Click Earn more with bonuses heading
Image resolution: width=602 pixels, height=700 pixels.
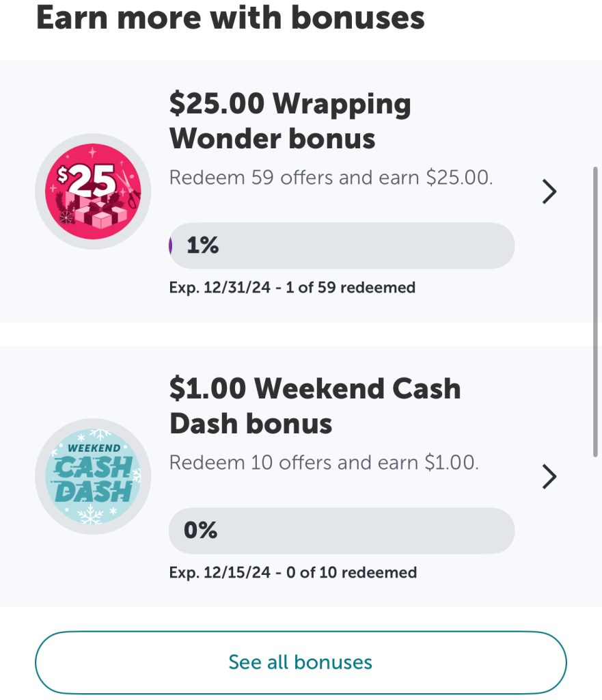pos(230,18)
